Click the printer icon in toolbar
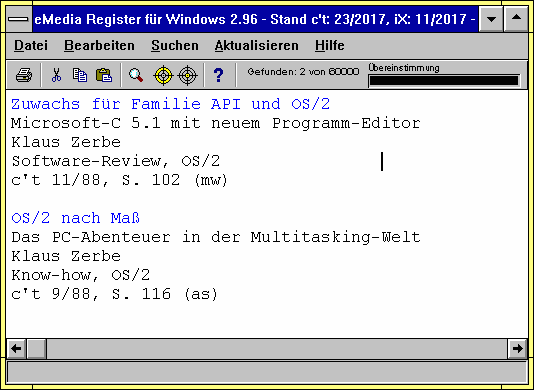This screenshot has height=390, width=534. pos(24,75)
